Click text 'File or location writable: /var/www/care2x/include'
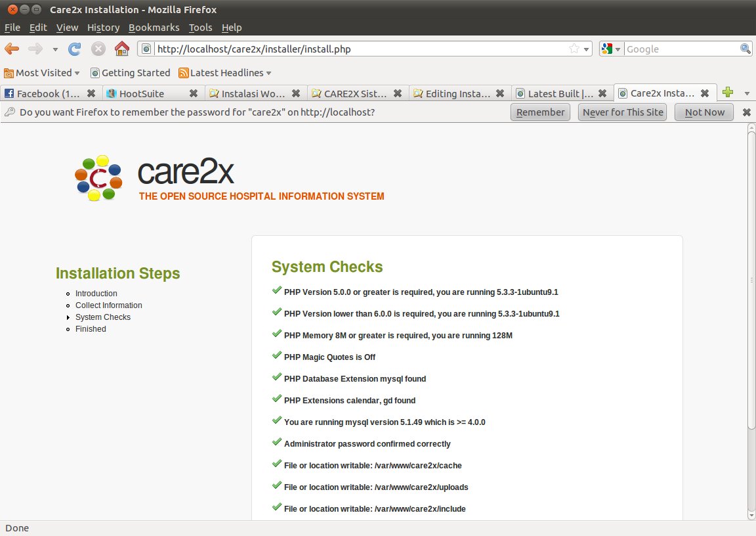Viewport: 756px width, 536px height. coord(375,509)
